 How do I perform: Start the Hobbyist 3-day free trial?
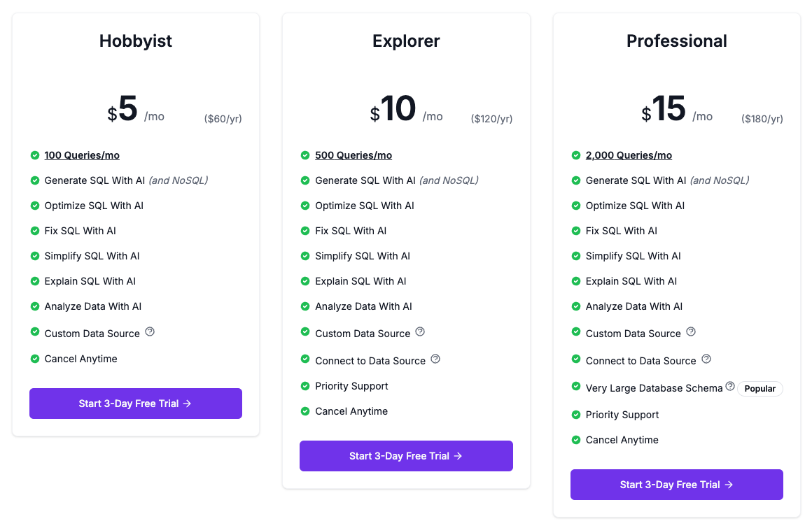click(135, 404)
